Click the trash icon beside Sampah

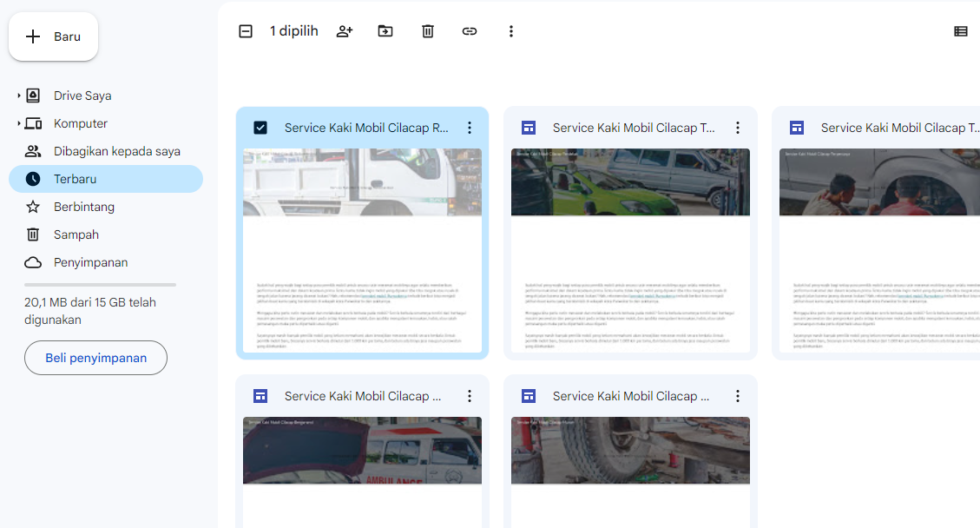tap(33, 234)
